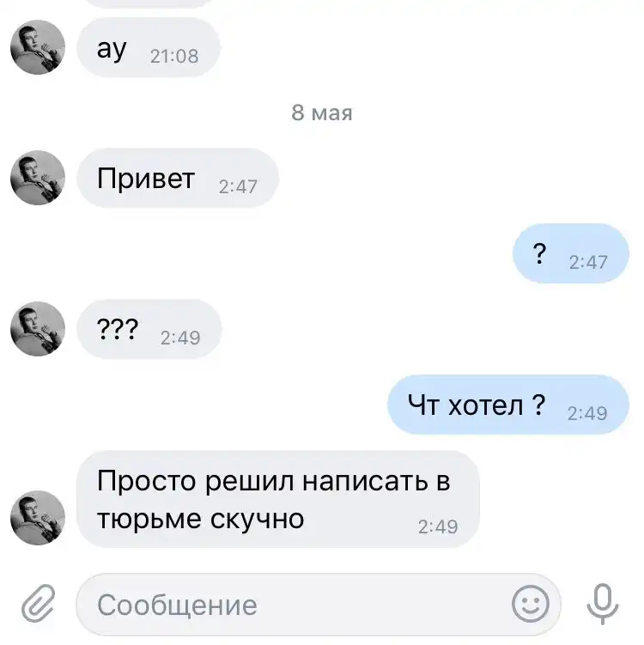Select the ау message bubble
The width and height of the screenshot is (644, 645).
[x=149, y=47]
